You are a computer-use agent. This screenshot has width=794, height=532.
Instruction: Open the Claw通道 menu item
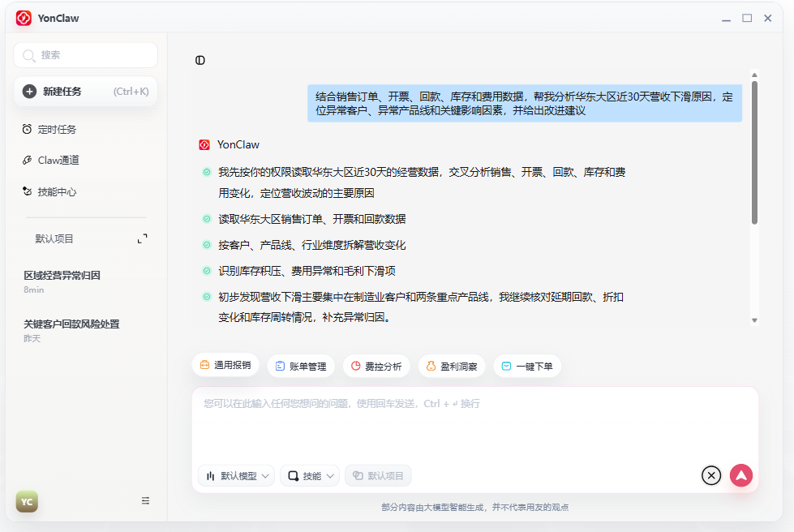point(50,161)
